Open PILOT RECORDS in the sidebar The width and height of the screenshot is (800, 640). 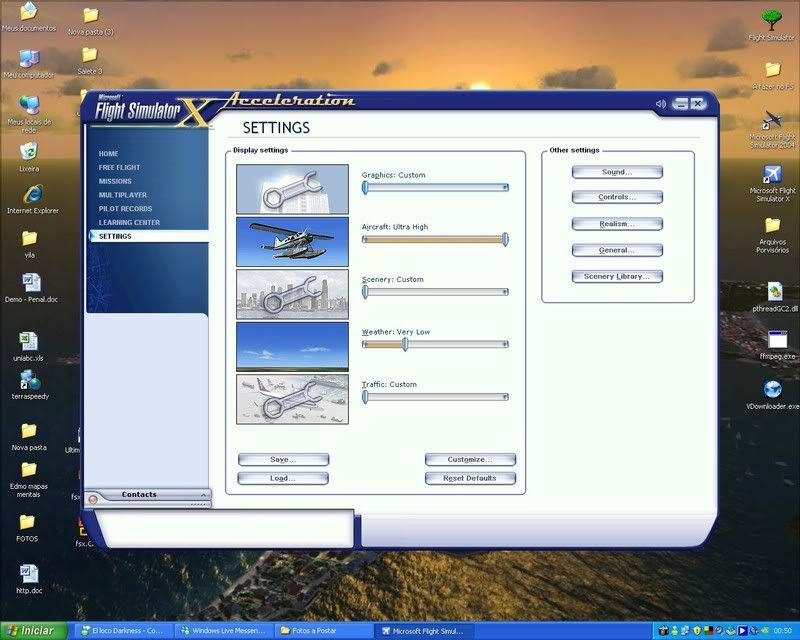[126, 209]
